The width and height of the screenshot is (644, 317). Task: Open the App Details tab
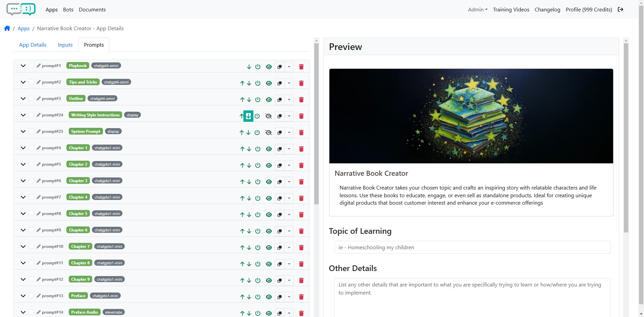[x=33, y=45]
